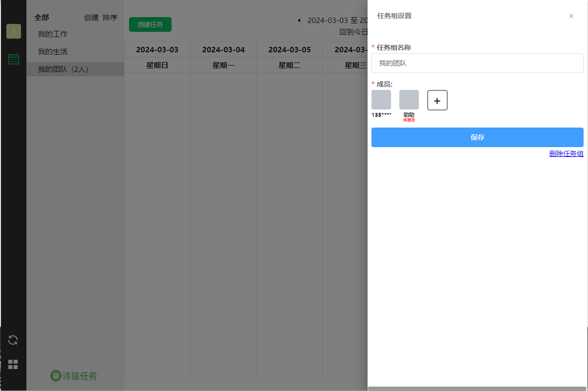This screenshot has width=588, height=391.
Task: Open 我的团队（2人） task group
Action: click(63, 69)
